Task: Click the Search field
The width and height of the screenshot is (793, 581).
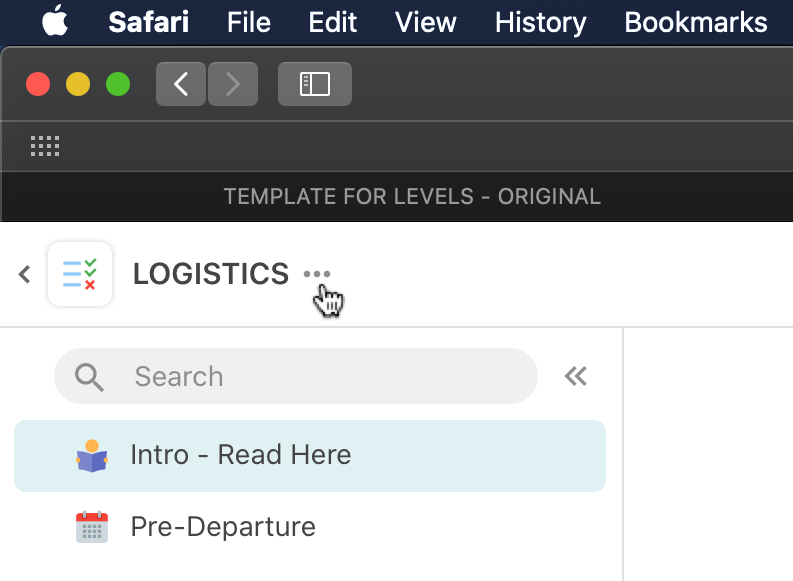Action: pyautogui.click(x=296, y=376)
